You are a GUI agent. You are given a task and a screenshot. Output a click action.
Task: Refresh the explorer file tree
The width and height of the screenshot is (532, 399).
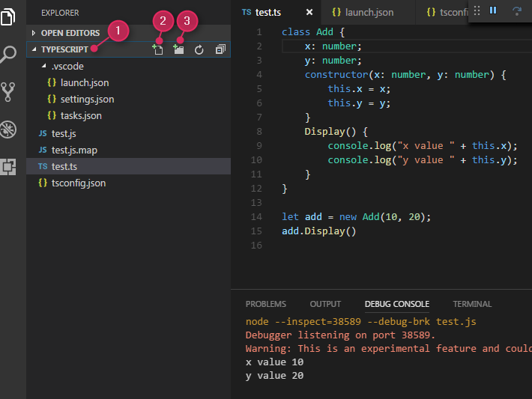199,49
